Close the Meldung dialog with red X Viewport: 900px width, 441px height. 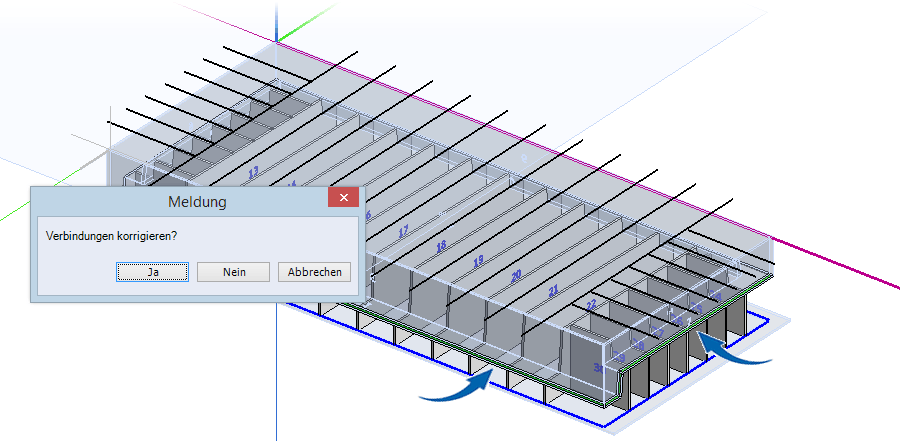click(x=343, y=198)
